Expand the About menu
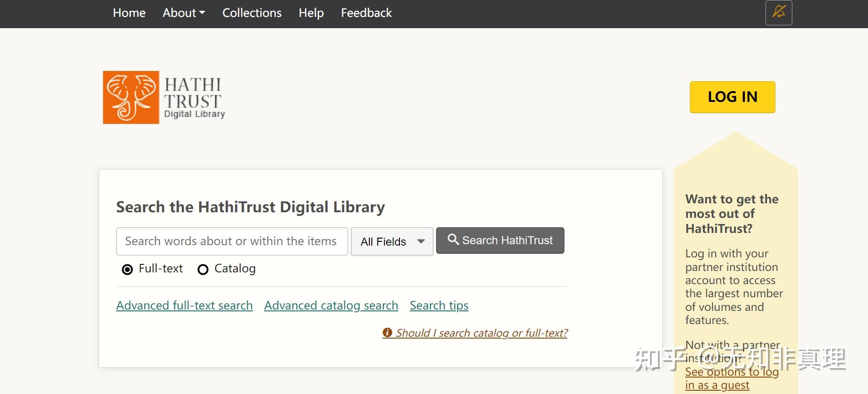Screen dimensions: 868x394 [184, 13]
